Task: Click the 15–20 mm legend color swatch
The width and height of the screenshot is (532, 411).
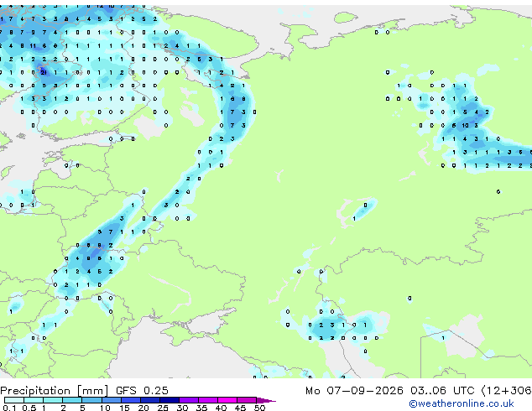Action: coord(130,400)
